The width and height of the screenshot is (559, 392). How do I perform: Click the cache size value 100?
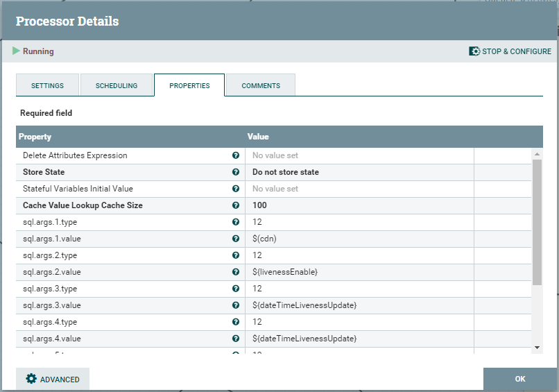259,205
